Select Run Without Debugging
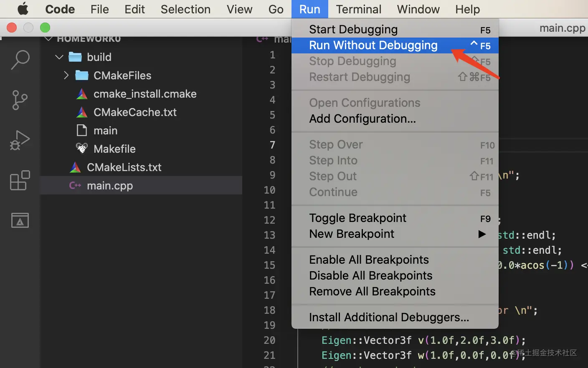This screenshot has width=588, height=368. (373, 45)
